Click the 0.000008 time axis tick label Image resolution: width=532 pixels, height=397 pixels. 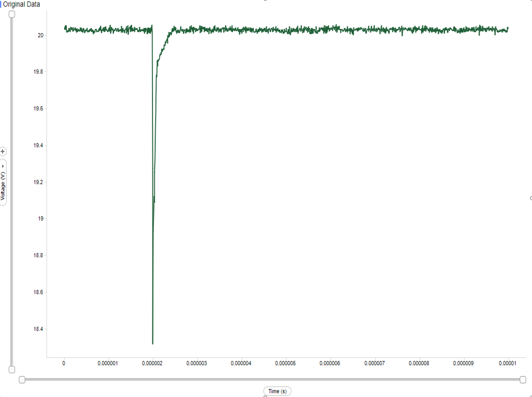419,363
